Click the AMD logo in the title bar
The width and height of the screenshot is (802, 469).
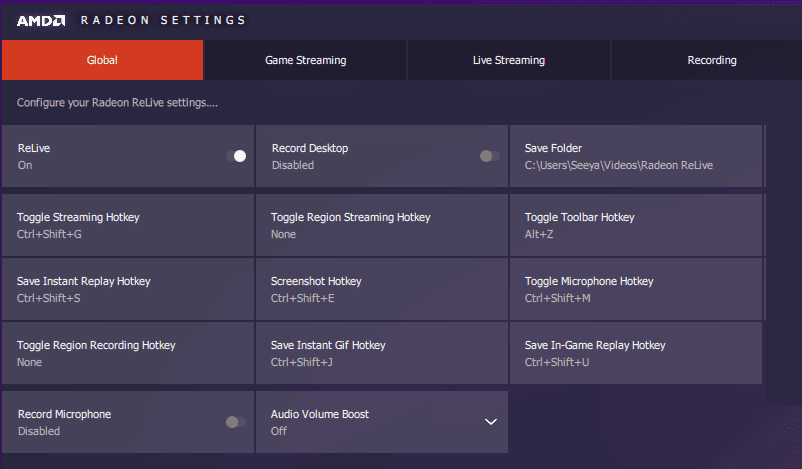tap(41, 20)
